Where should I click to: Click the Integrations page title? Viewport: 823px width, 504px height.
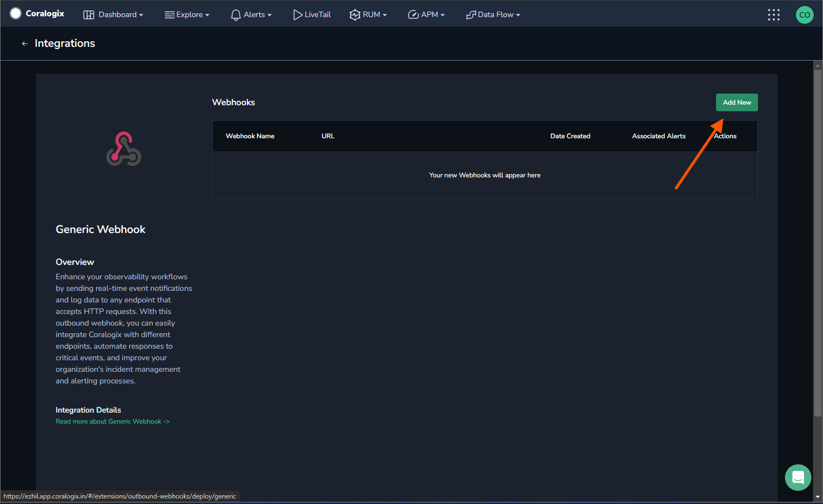(65, 44)
